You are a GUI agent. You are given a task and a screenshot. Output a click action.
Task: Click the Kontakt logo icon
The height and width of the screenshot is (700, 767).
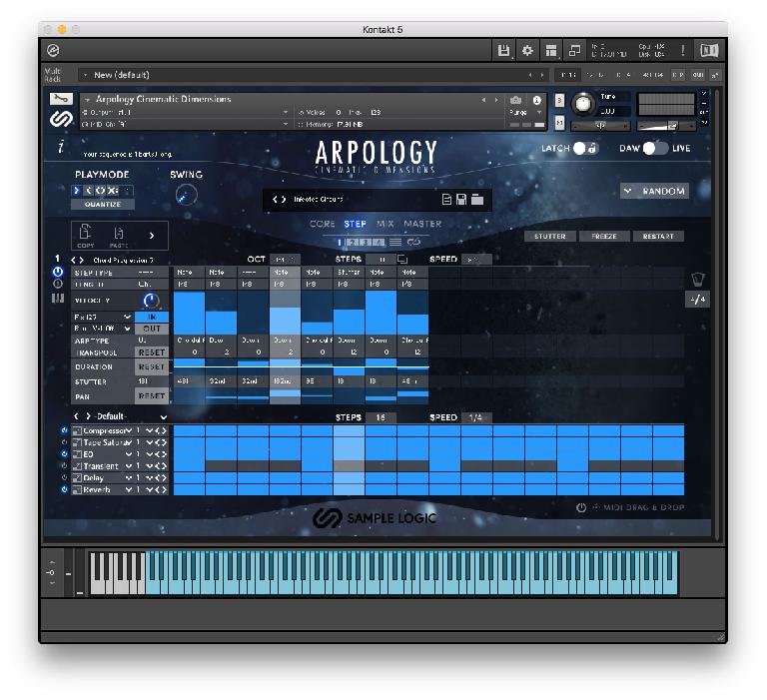pos(53,50)
